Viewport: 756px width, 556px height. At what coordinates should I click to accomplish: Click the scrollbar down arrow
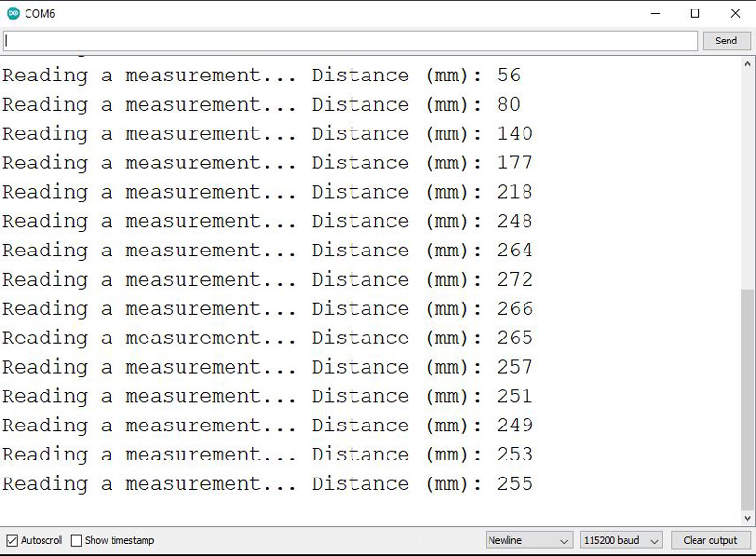click(747, 517)
